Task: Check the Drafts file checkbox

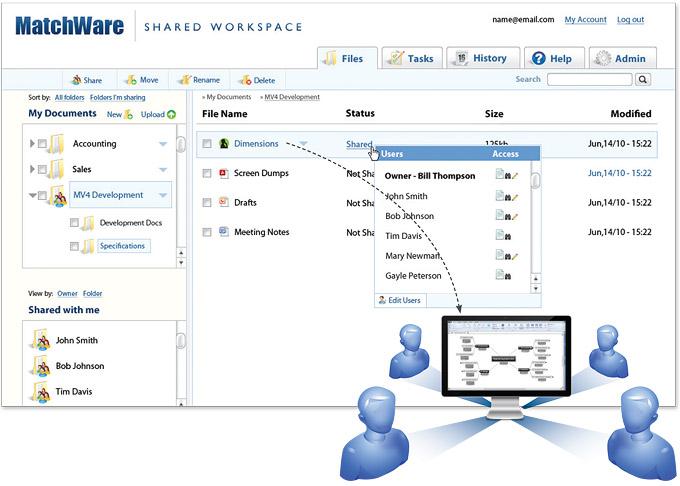Action: 207,202
